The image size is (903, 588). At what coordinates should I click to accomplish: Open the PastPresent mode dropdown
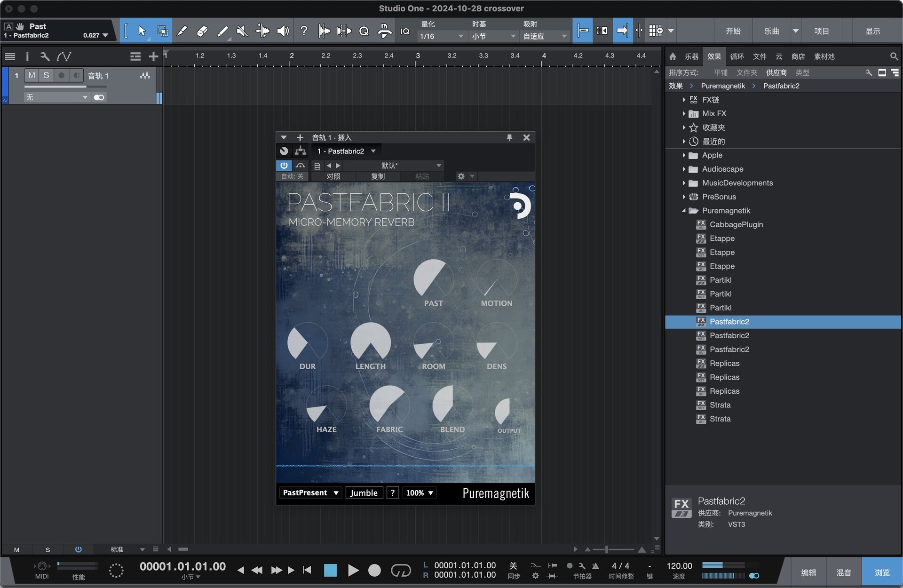tap(310, 493)
